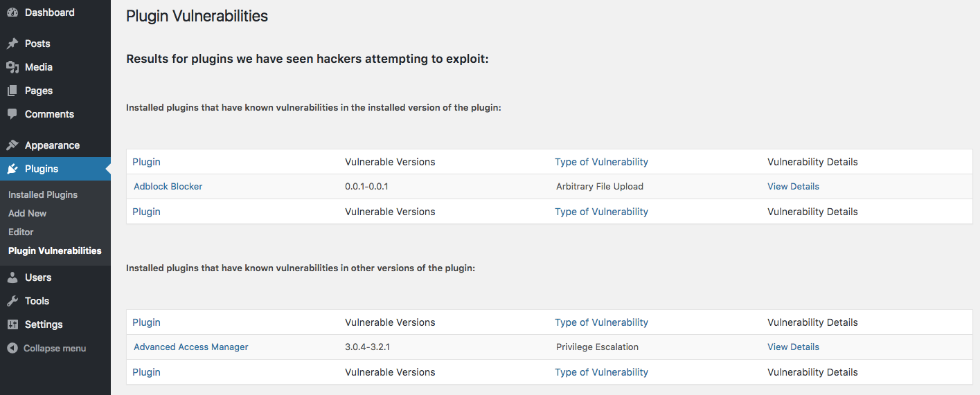Open Installed Plugins submenu item
Image resolution: width=980 pixels, height=395 pixels.
[x=43, y=194]
